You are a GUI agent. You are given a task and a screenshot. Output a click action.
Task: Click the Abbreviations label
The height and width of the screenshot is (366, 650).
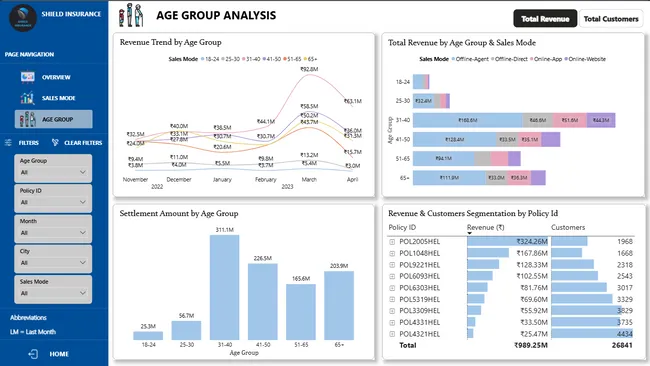[28, 318]
